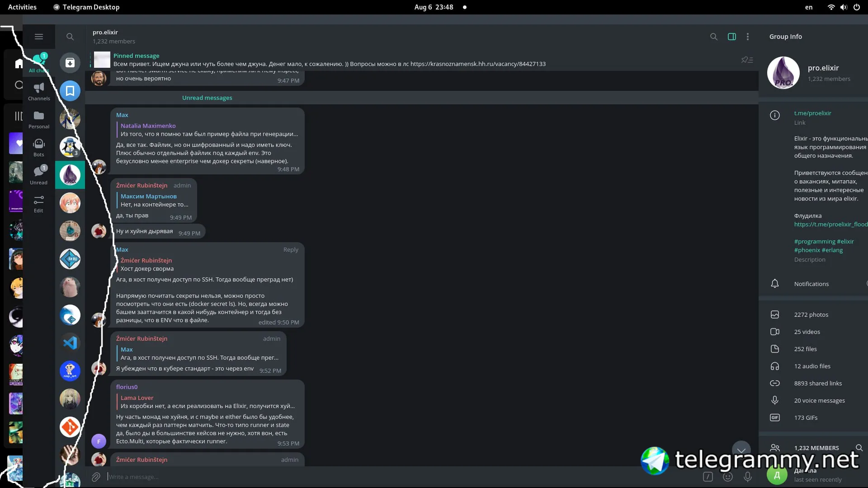The width and height of the screenshot is (868, 488).
Task: Open florius0's avatar with letter F
Action: point(99,441)
